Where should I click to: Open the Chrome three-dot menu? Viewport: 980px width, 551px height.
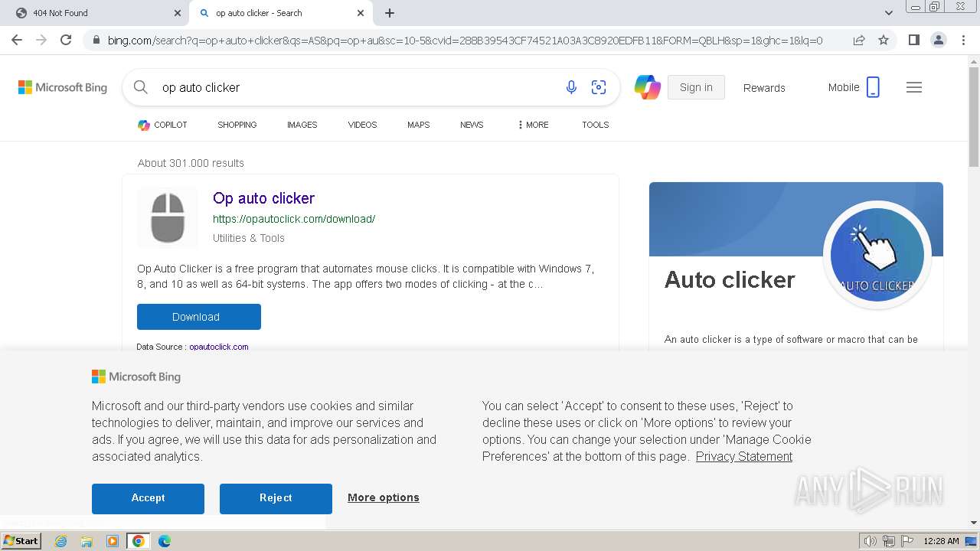point(962,40)
